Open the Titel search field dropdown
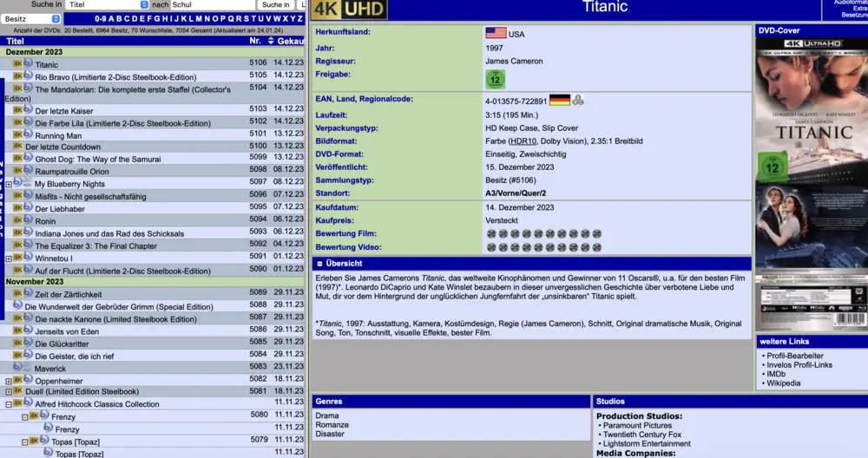Viewport: 868px width, 458px height. pyautogui.click(x=119, y=5)
